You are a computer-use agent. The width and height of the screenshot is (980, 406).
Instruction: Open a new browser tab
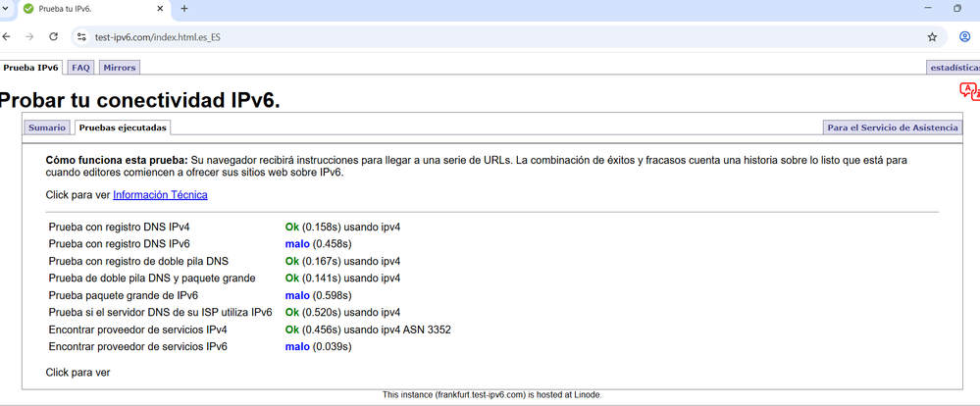coord(184,9)
